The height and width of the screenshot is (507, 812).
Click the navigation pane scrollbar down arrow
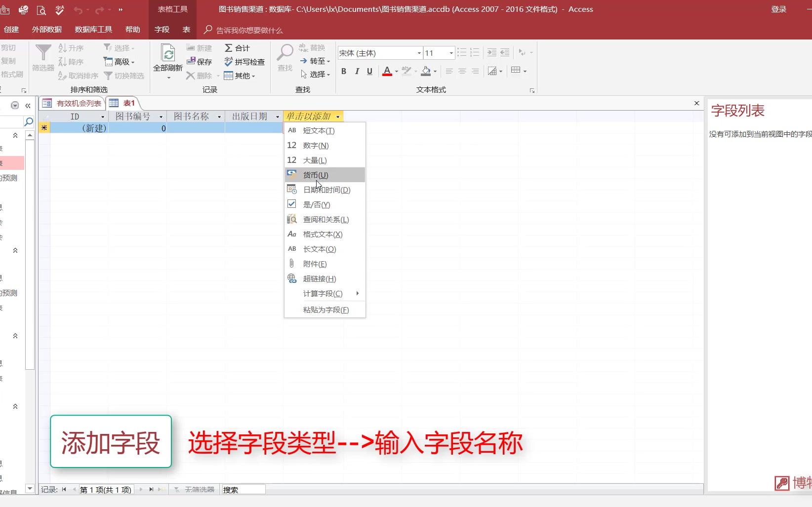tap(30, 489)
